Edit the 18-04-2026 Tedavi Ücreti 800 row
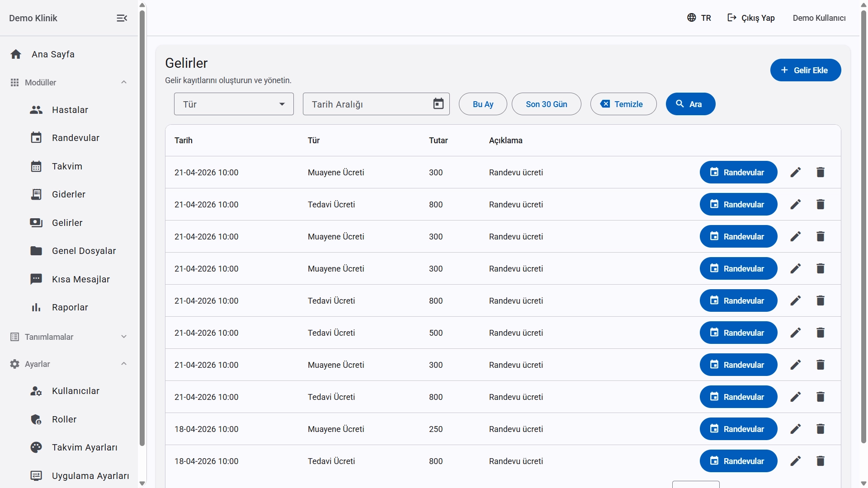 796,461
